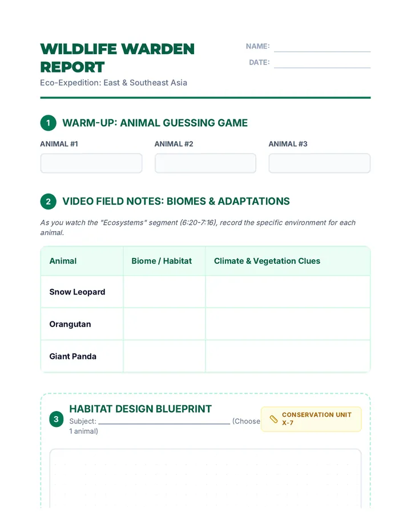Click the italic video instructions text

click(x=198, y=227)
